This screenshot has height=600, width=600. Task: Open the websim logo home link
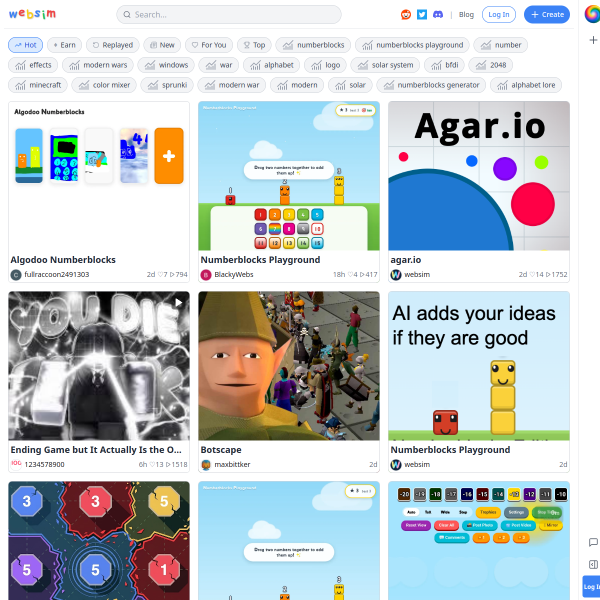[x=33, y=14]
